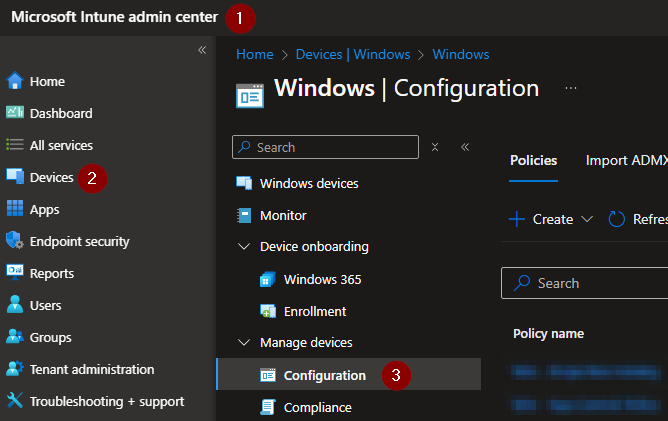Screen dimensions: 668x421
Task: Select Users label in navigation
Action: pos(46,306)
